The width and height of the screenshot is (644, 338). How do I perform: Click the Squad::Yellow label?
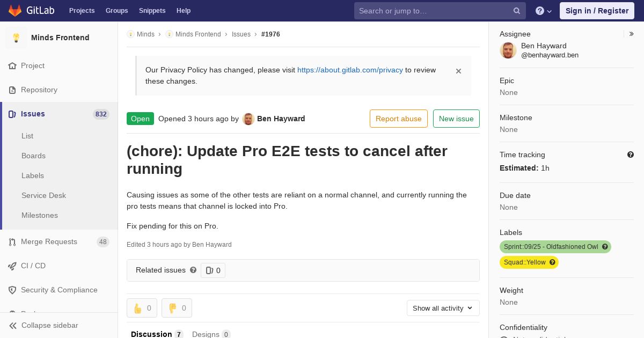(x=529, y=262)
